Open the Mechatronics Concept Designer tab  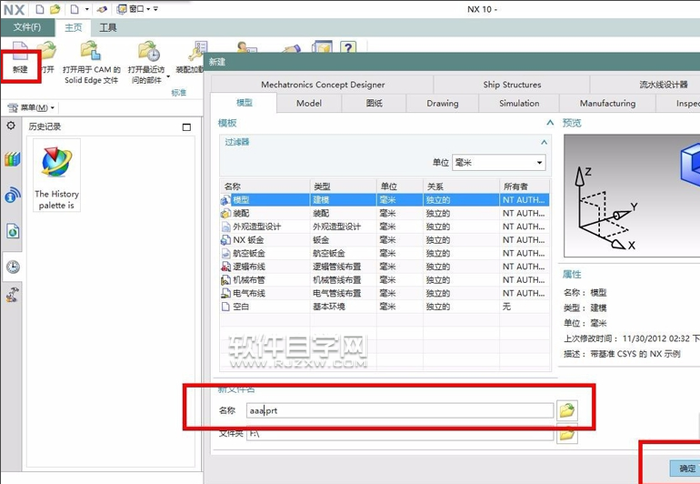point(322,84)
